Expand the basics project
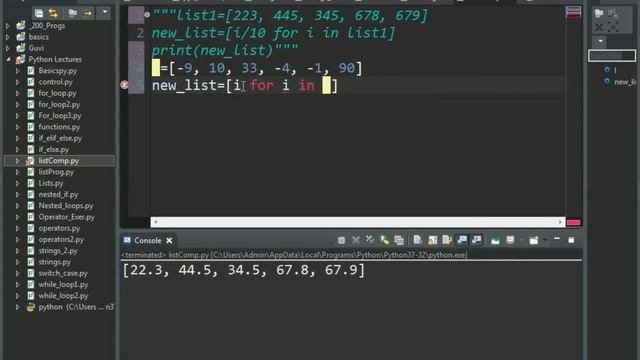This screenshot has width=640, height=360. tap(8, 37)
